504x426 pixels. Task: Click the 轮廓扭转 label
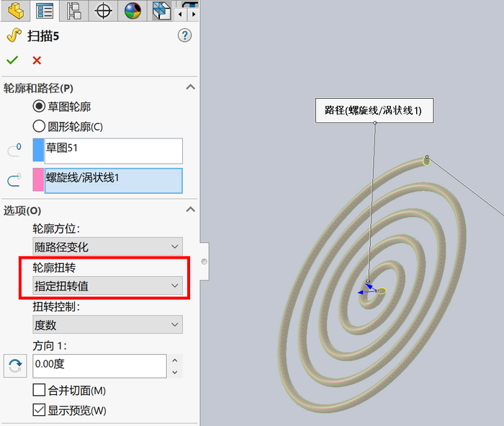point(54,267)
